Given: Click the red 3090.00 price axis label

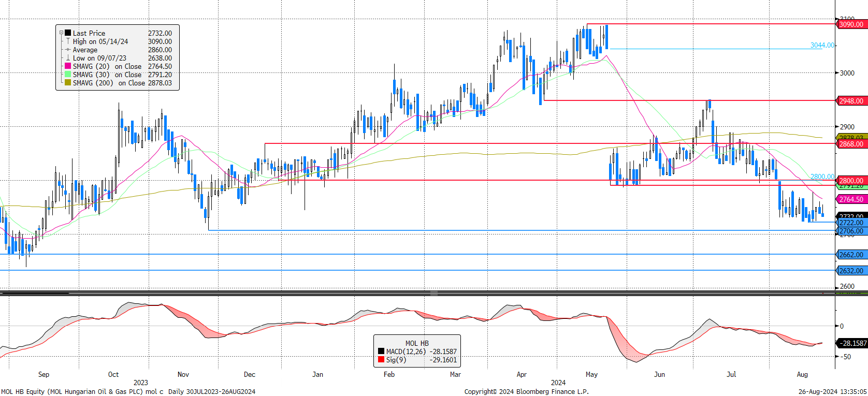Looking at the screenshot, I should coord(852,24).
